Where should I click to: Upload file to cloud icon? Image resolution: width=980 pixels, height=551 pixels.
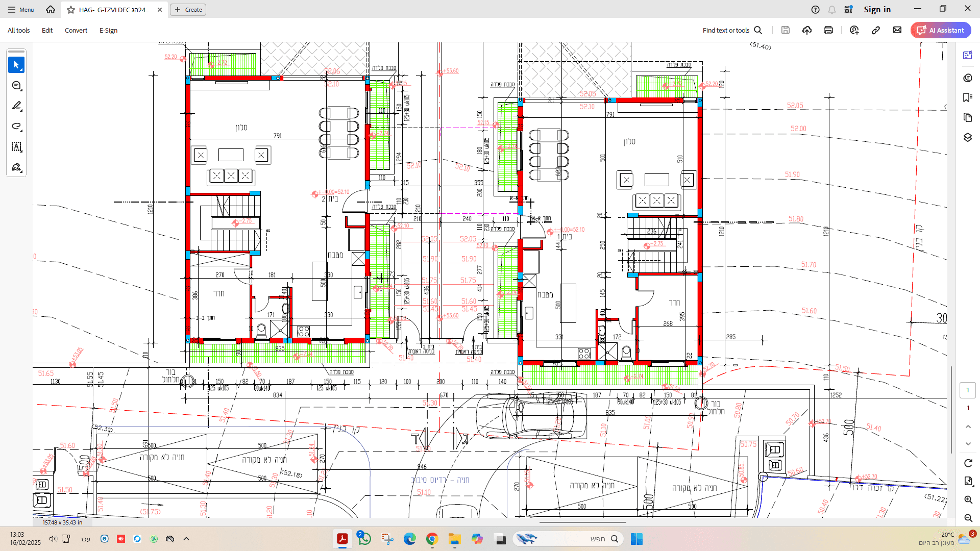807,30
